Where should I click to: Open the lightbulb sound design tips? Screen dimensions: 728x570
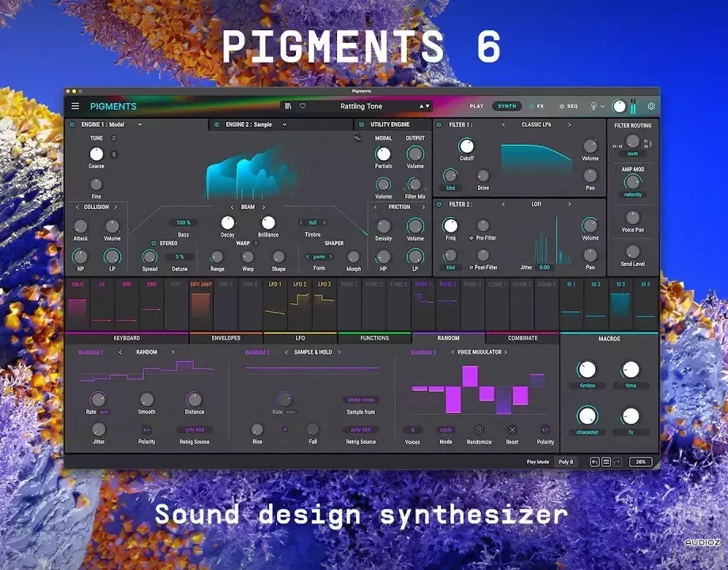[x=593, y=106]
